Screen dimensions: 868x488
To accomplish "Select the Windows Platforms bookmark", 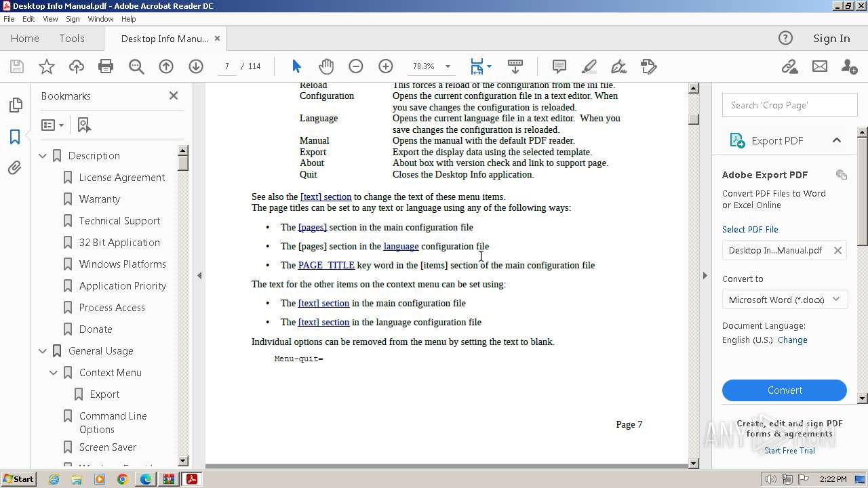I will tap(123, 264).
